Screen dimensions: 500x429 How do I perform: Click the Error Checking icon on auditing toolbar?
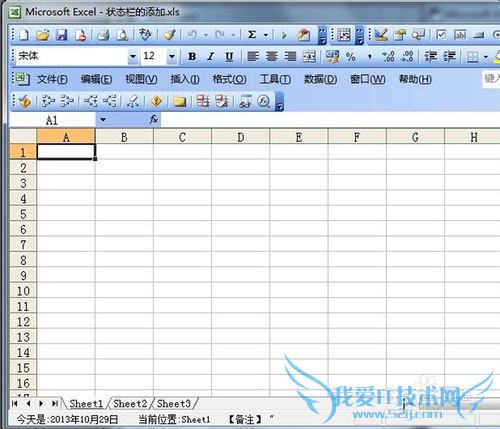click(x=25, y=101)
